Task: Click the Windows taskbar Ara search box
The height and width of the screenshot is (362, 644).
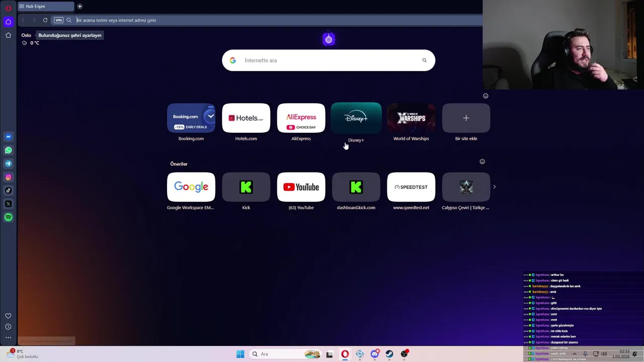Action: (286, 354)
